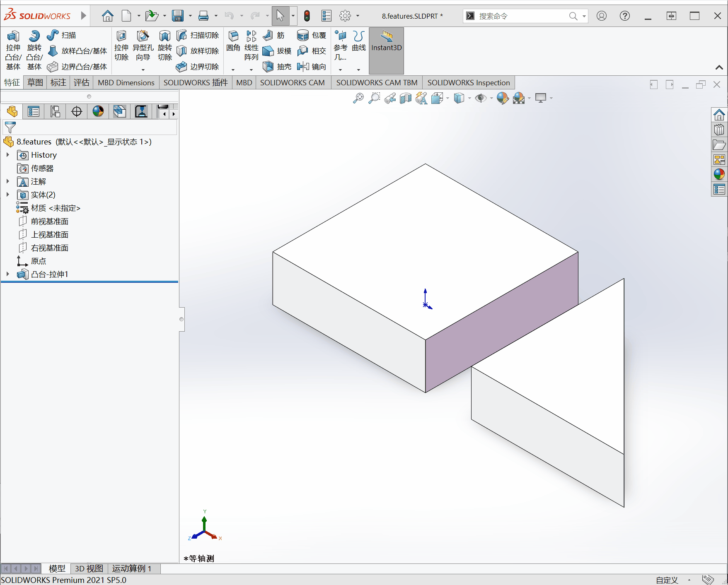Open the Display Style dropdown arrow
Screen dimensions: 728x585
(469, 98)
